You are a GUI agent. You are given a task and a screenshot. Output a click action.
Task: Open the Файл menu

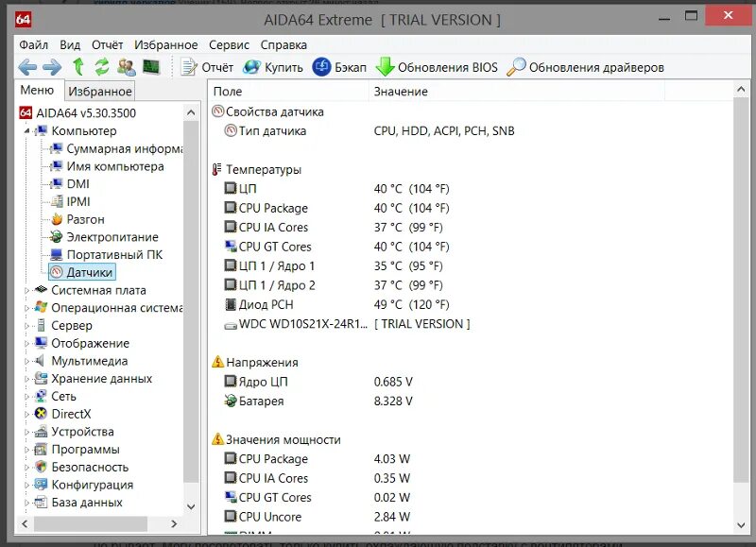point(33,44)
